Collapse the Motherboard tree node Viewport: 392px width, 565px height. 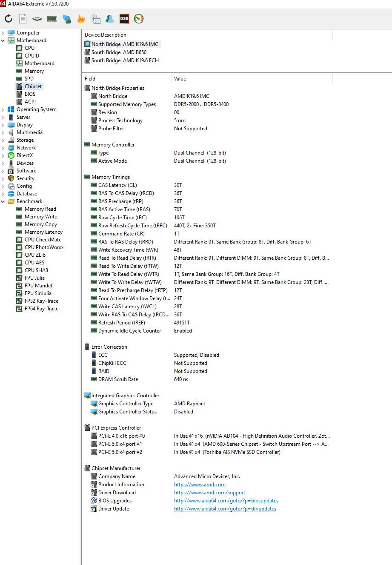click(3, 40)
